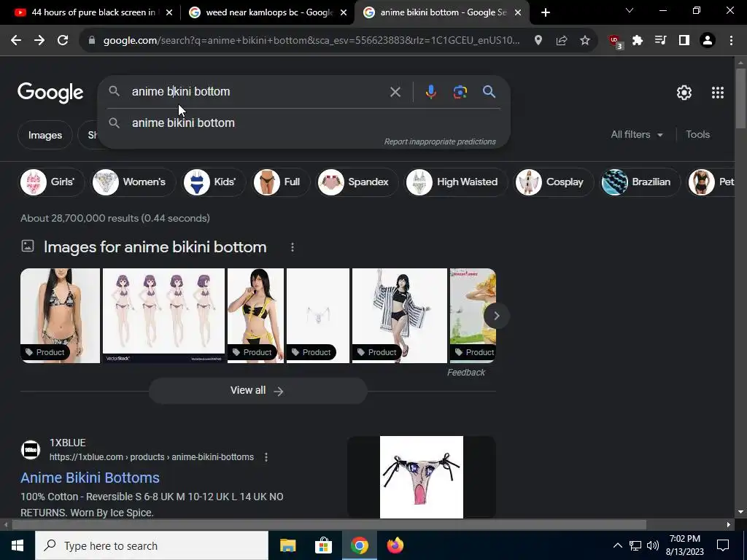Go back to the previous page

16,41
